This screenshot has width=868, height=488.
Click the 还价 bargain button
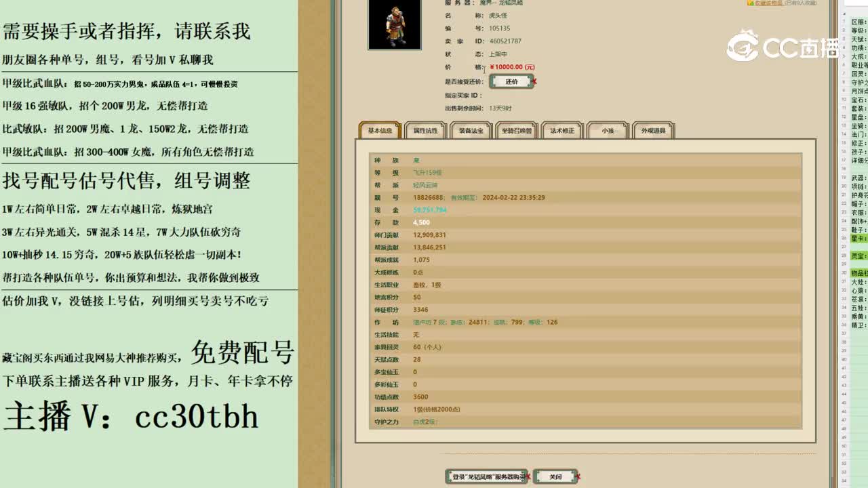[x=511, y=81]
